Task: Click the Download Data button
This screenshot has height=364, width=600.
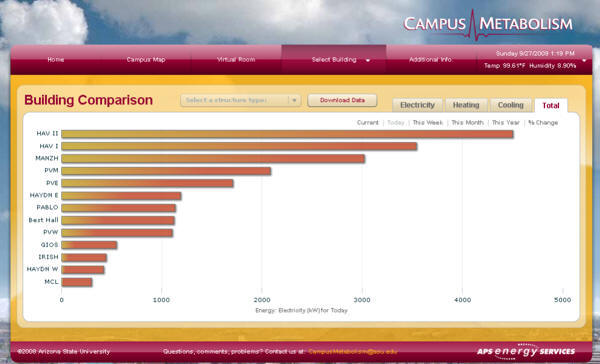Action: 342,100
